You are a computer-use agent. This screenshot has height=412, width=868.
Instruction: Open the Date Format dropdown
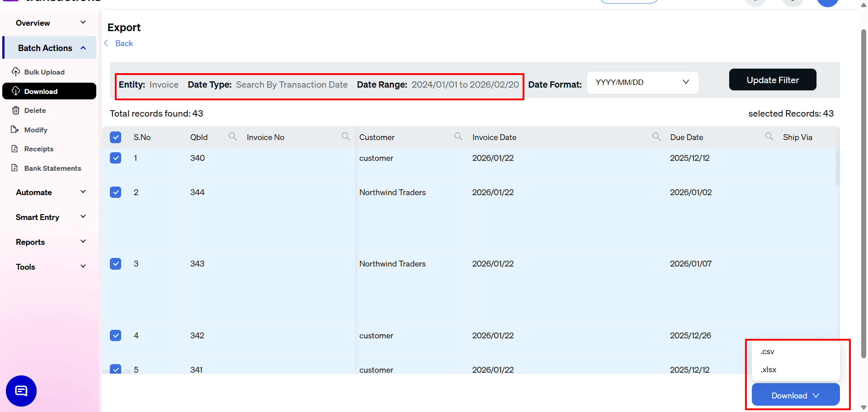pyautogui.click(x=642, y=82)
